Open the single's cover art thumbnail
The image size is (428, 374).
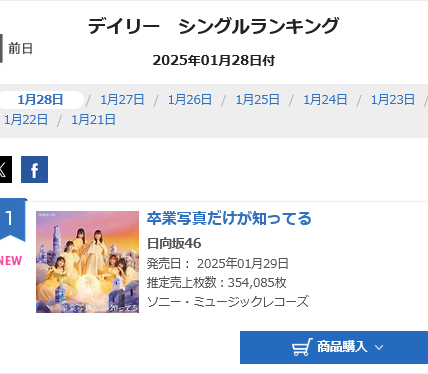(x=87, y=262)
